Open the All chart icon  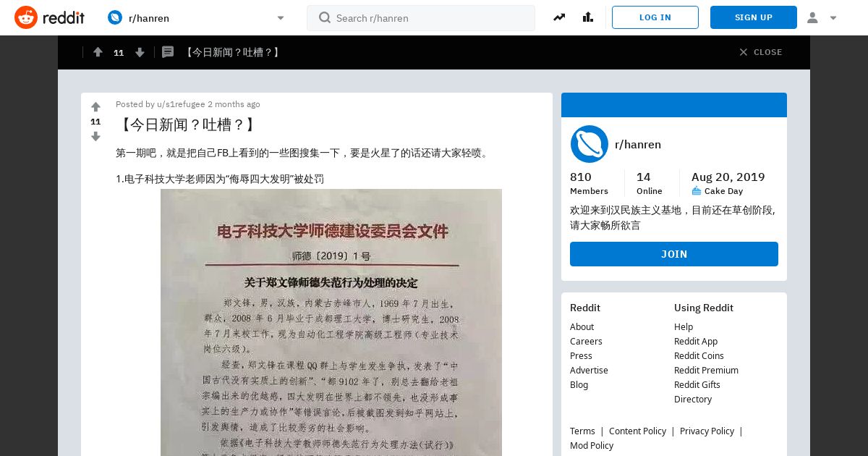click(587, 17)
